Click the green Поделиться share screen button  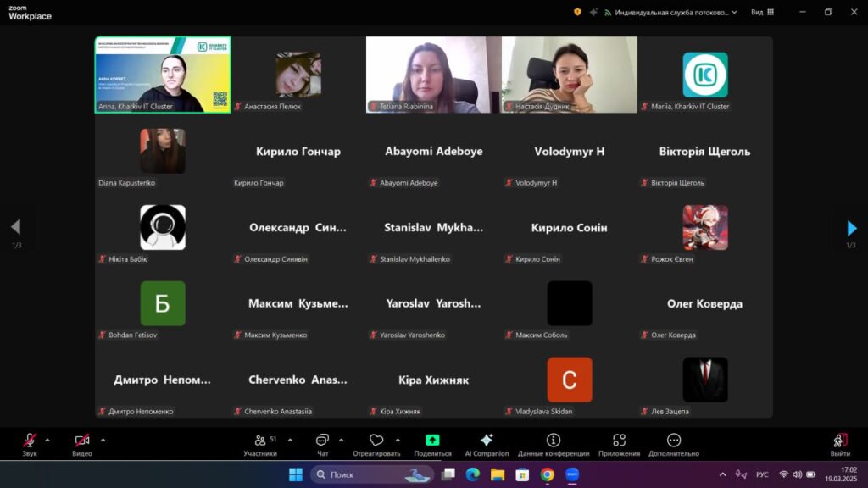432,443
